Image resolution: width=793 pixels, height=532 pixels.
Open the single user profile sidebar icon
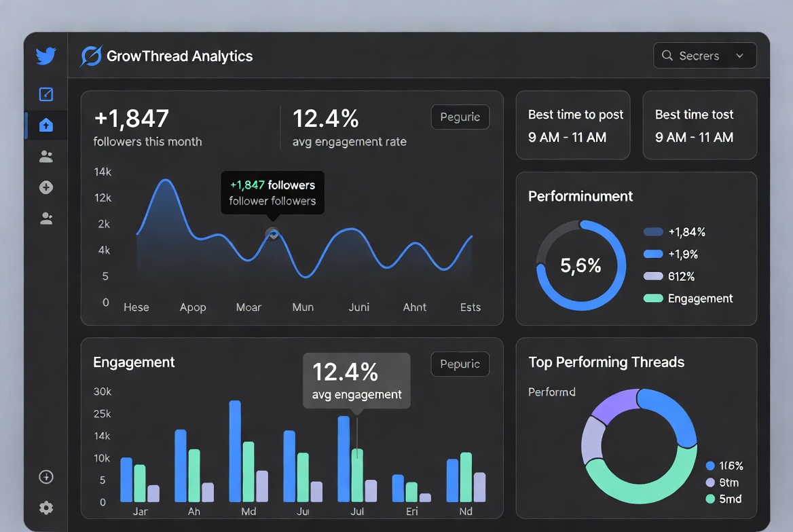45,218
